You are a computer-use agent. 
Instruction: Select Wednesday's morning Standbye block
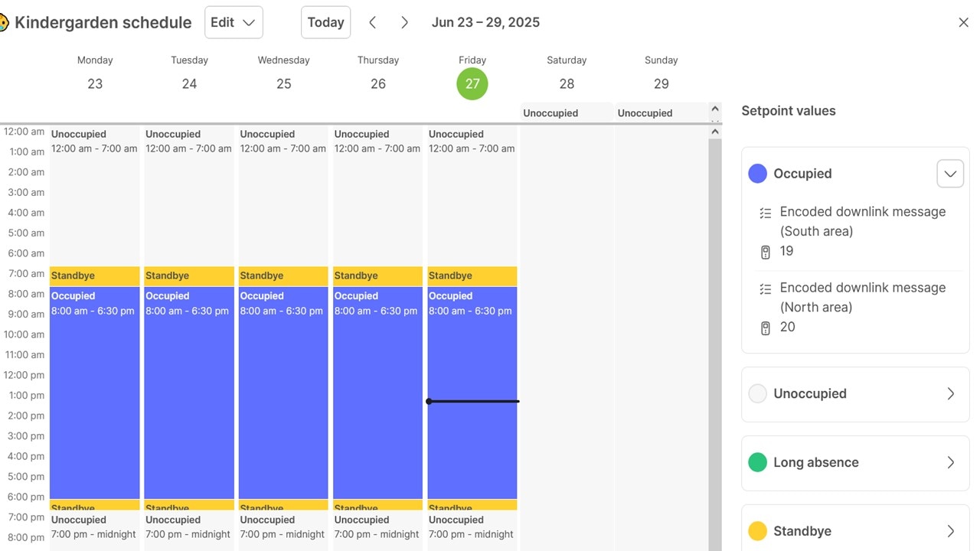click(x=283, y=275)
